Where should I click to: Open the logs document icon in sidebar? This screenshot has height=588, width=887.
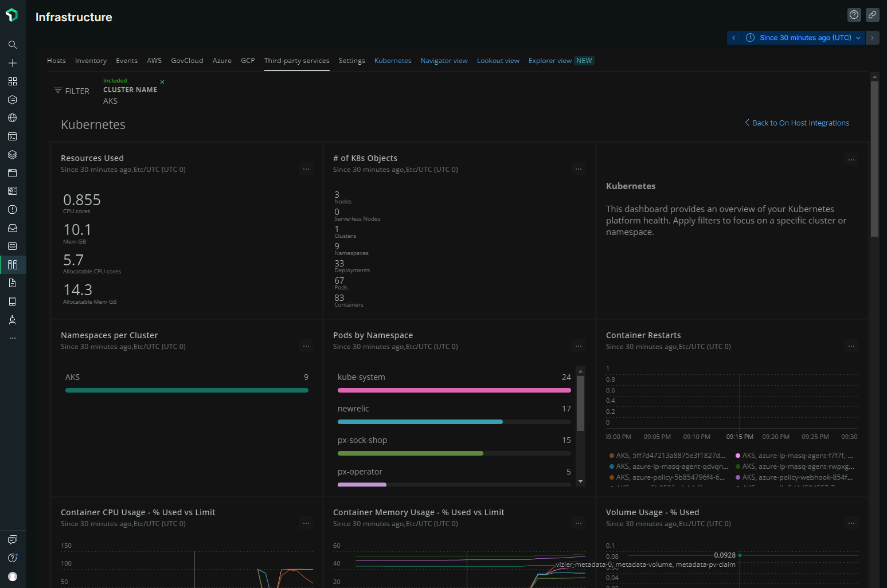pyautogui.click(x=13, y=283)
